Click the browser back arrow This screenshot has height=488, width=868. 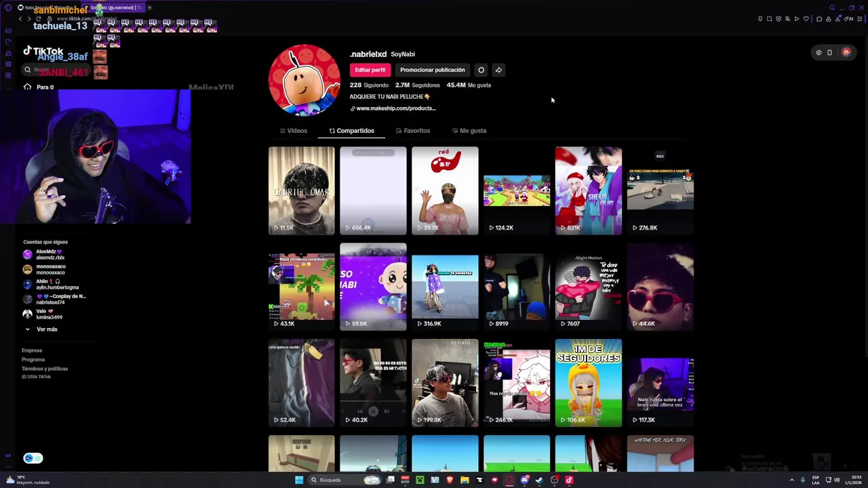coord(20,19)
